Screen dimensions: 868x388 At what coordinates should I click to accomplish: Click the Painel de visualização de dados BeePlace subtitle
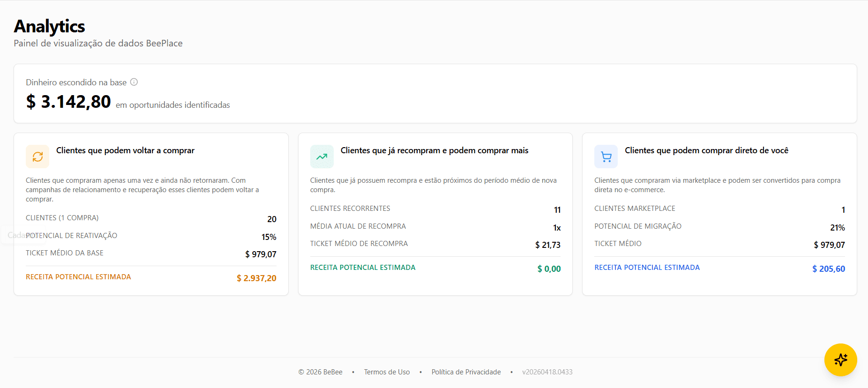(x=98, y=43)
